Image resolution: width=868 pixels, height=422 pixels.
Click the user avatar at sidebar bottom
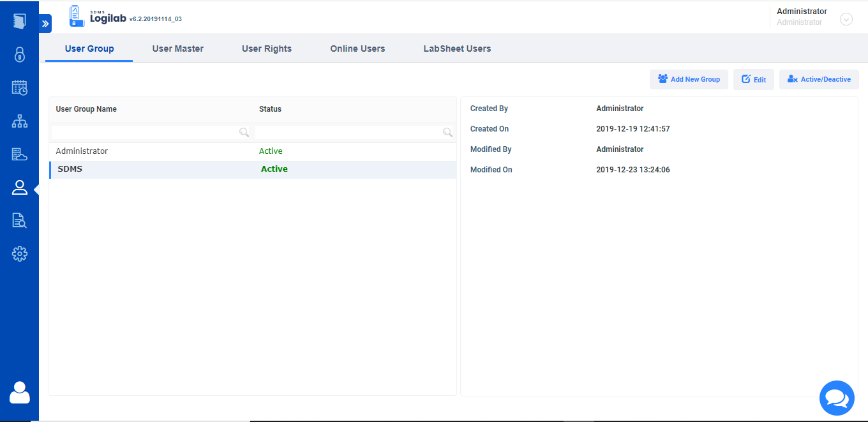19,393
